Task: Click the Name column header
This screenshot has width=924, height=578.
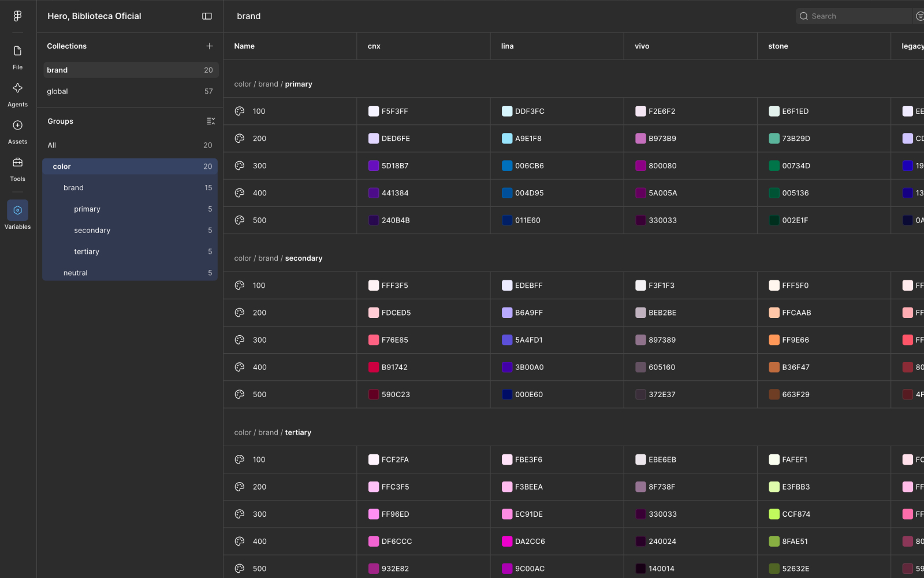Action: pos(290,46)
